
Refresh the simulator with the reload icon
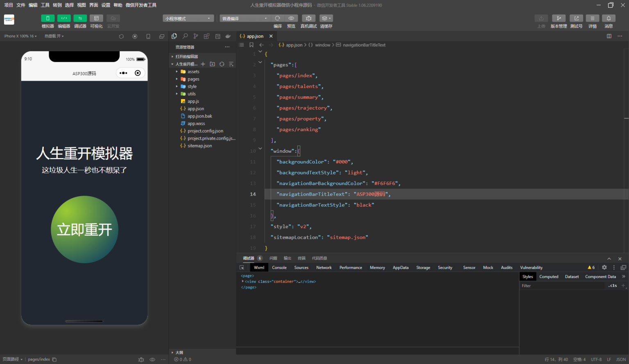click(121, 36)
